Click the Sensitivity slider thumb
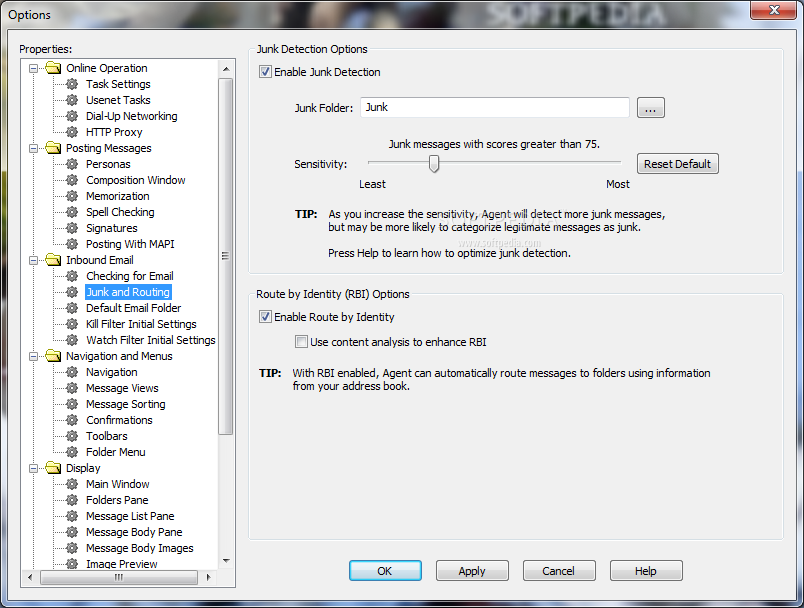The width and height of the screenshot is (804, 608). [434, 164]
